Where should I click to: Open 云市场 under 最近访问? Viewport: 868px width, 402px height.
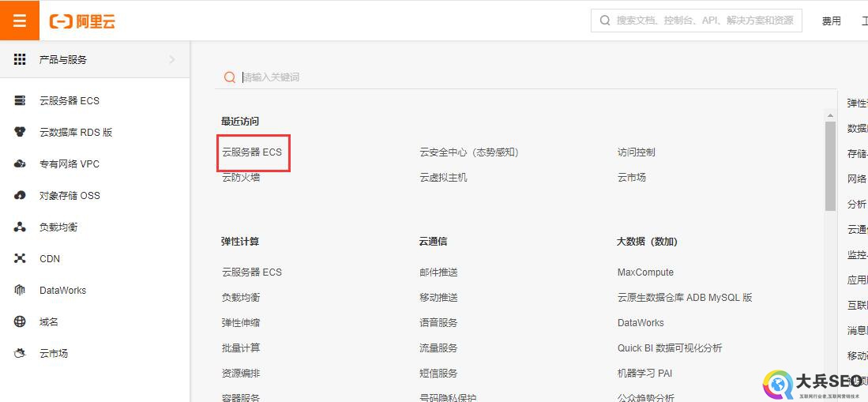pos(632,177)
